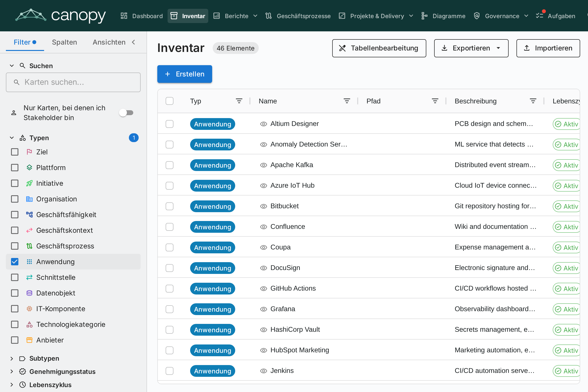Check the Schnittstelle type filter

(15, 277)
